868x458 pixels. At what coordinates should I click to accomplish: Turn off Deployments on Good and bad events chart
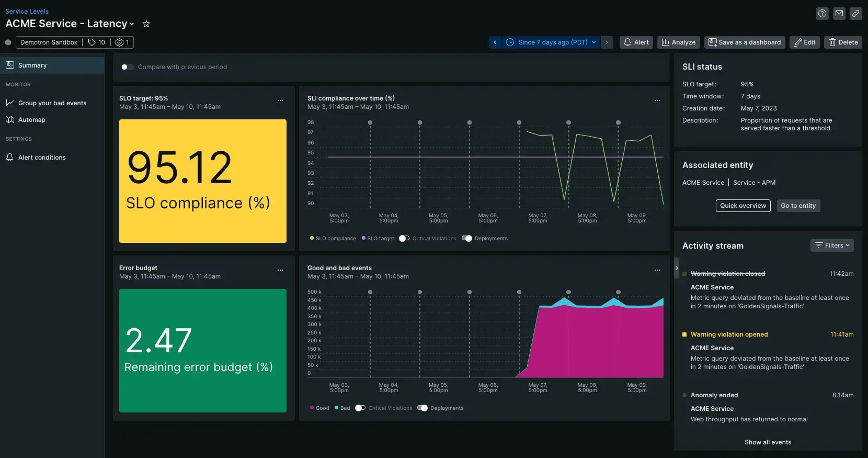[x=422, y=408]
